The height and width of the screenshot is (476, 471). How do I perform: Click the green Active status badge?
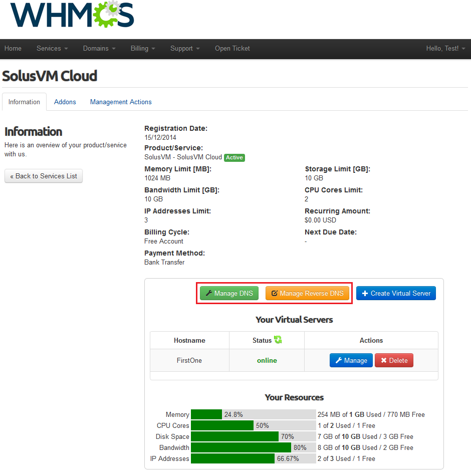click(234, 157)
